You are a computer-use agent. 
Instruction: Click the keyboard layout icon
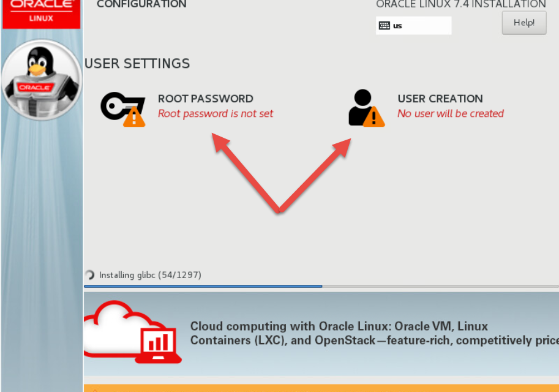385,26
